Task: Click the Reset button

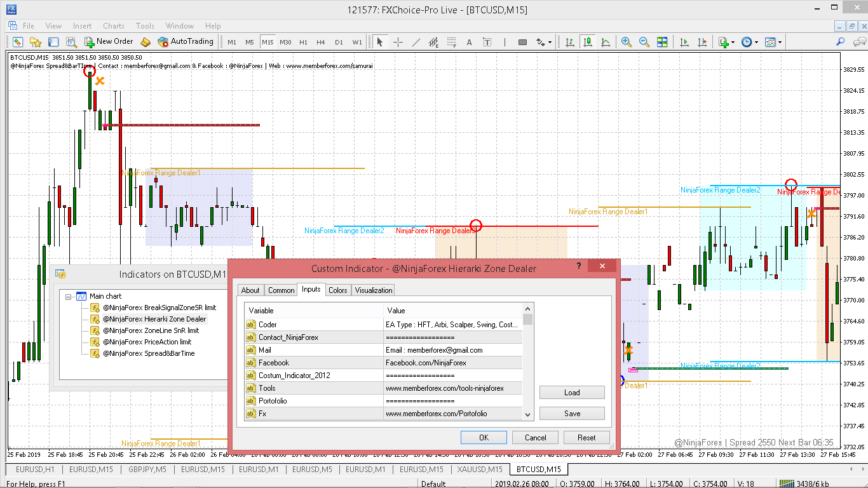Action: 587,437
